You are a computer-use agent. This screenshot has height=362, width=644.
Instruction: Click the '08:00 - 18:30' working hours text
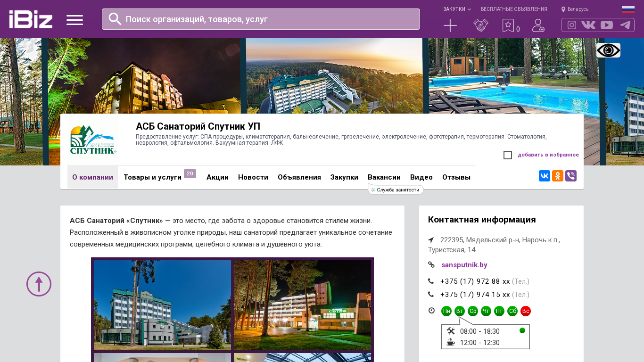(x=480, y=331)
